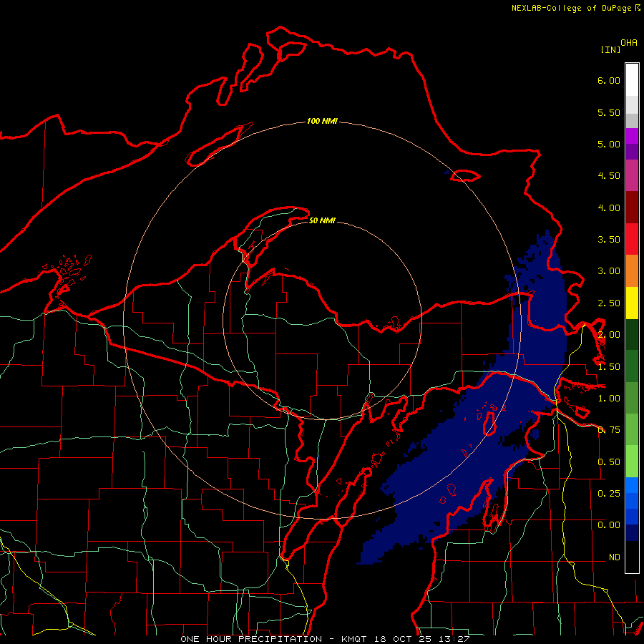Pick the black ND swatch in color bar
644x644 pixels.
(632, 557)
